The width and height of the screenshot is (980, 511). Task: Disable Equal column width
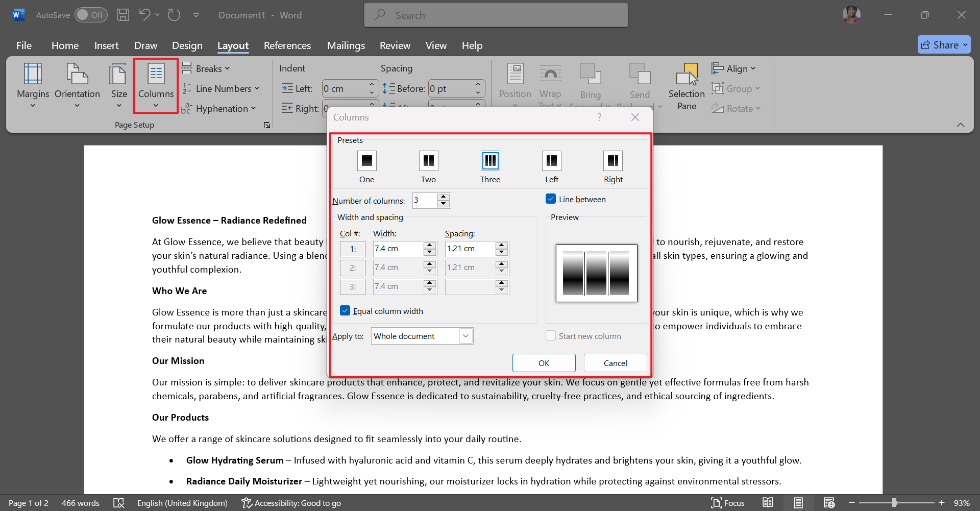pyautogui.click(x=346, y=310)
